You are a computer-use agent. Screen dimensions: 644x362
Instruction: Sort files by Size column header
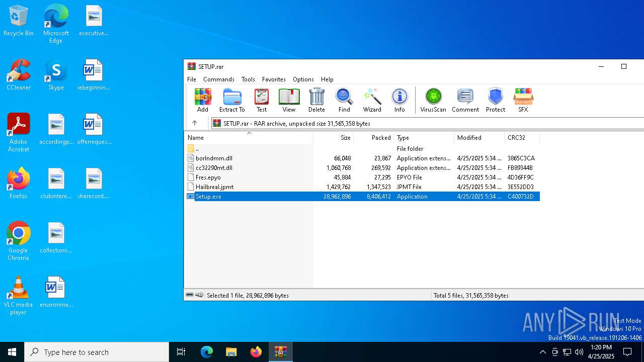tap(334, 138)
